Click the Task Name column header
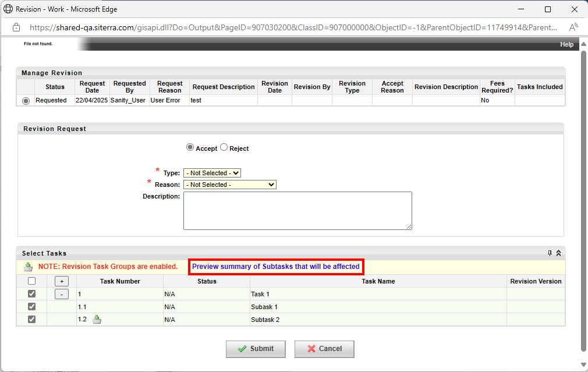This screenshot has height=372, width=588. pos(378,281)
